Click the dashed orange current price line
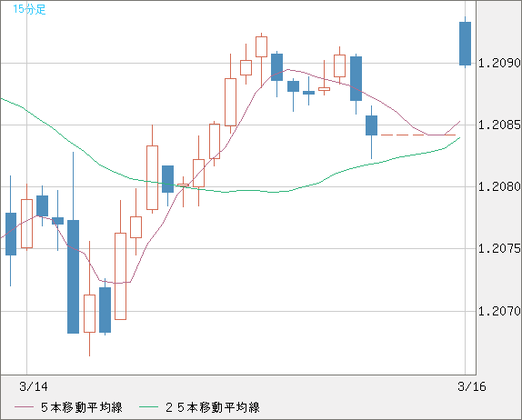This screenshot has width=522, height=420. pyautogui.click(x=418, y=135)
